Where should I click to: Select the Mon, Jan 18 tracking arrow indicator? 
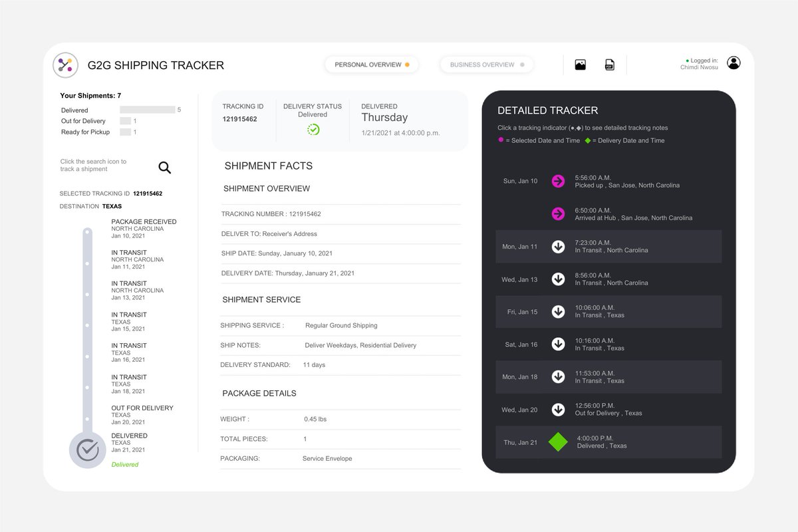(558, 376)
